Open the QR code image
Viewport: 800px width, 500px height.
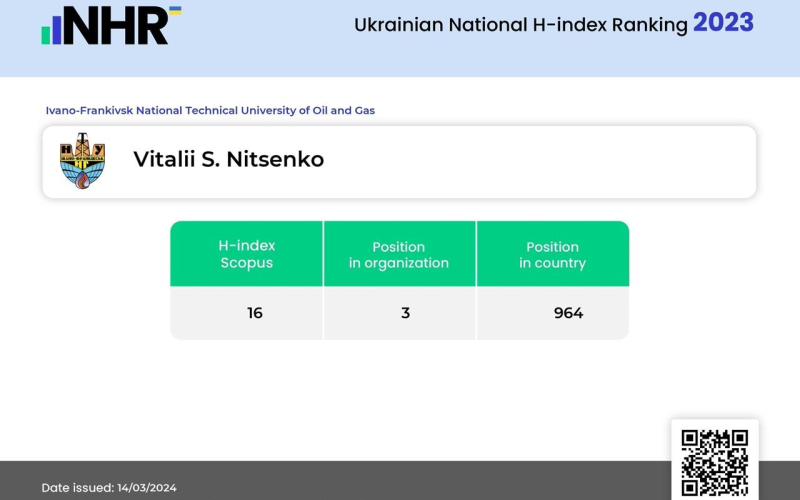click(714, 462)
